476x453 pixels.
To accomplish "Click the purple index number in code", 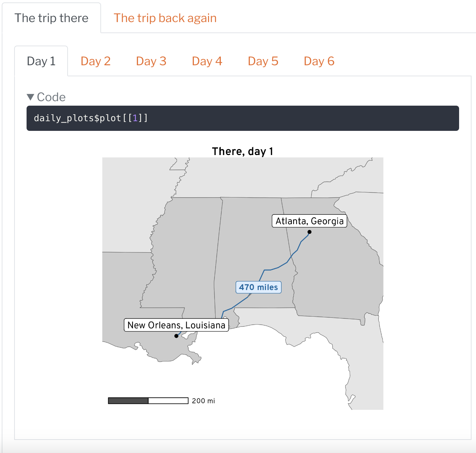I will coord(135,118).
